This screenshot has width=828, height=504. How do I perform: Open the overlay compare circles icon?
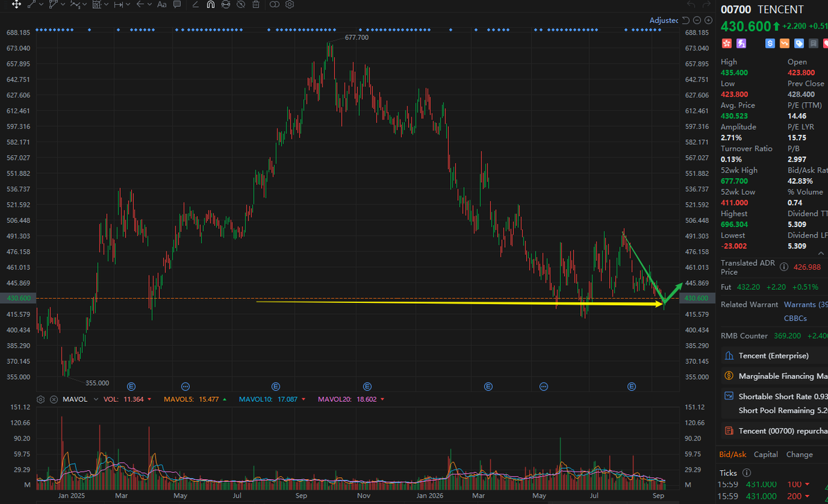(275, 4)
